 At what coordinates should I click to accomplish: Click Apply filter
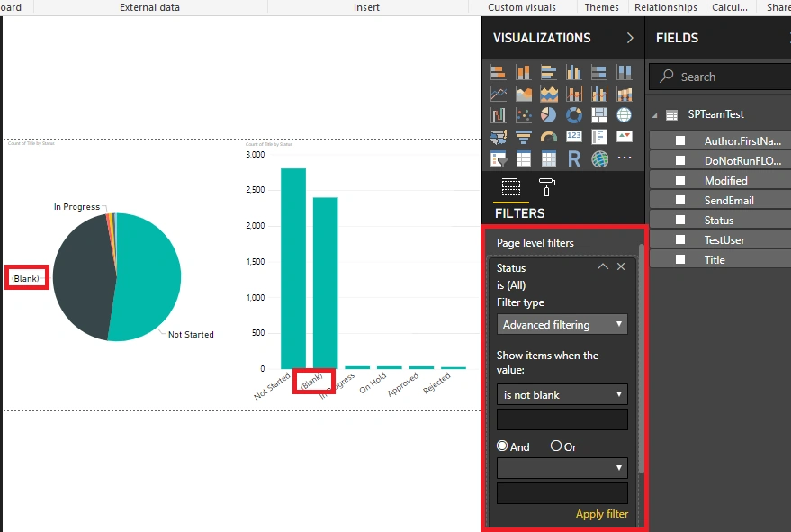click(x=602, y=514)
